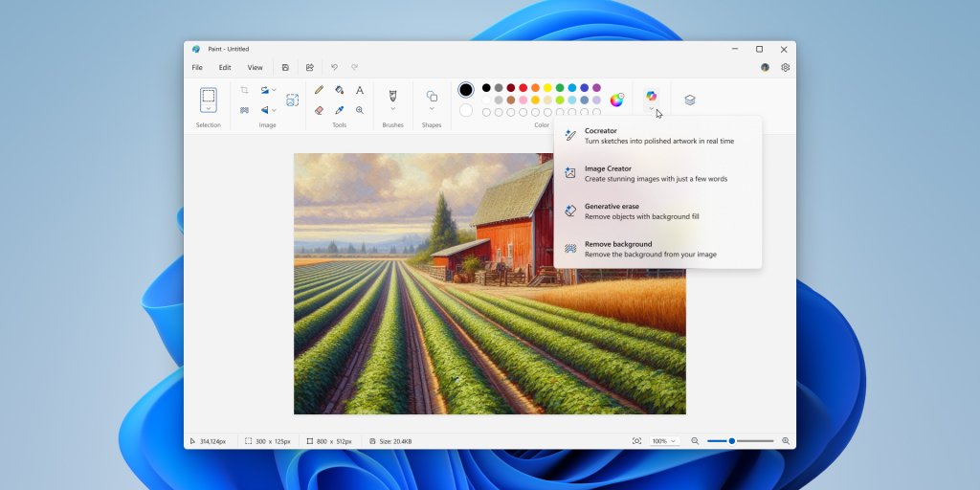Image resolution: width=980 pixels, height=490 pixels.
Task: Pick the dark red color swatch
Action: [x=511, y=87]
